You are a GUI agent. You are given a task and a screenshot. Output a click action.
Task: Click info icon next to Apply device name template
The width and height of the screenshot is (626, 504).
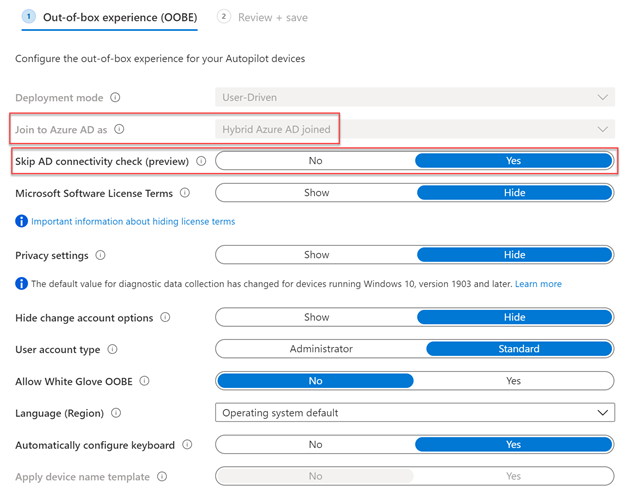162,476
